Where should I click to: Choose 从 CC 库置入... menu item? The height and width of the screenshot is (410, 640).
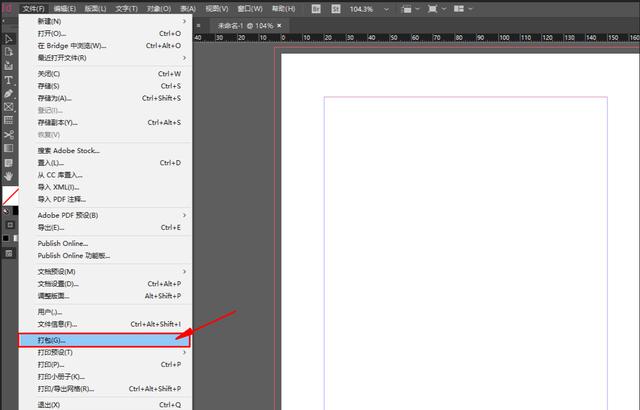[x=105, y=175]
